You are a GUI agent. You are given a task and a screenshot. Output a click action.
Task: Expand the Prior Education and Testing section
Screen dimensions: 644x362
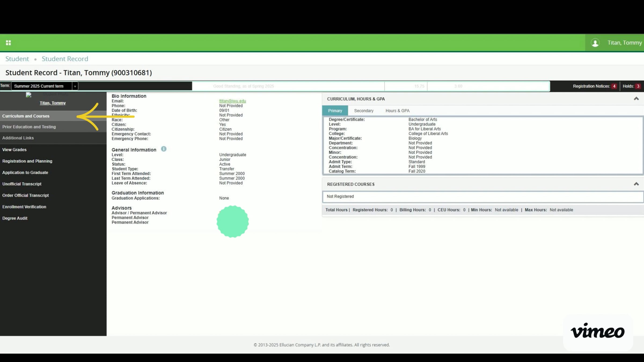tap(29, 127)
